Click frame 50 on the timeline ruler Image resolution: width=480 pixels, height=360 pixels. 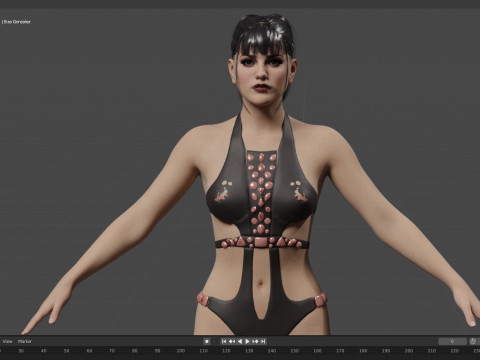[66, 351]
